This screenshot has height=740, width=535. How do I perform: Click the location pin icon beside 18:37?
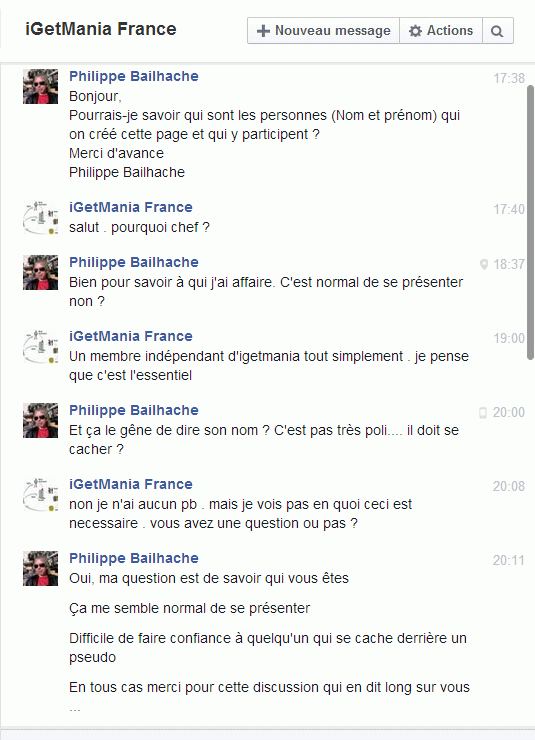(x=484, y=264)
